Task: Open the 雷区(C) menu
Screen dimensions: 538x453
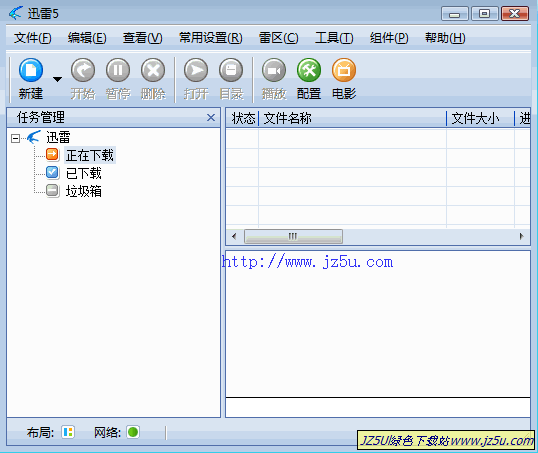Action: coord(279,38)
